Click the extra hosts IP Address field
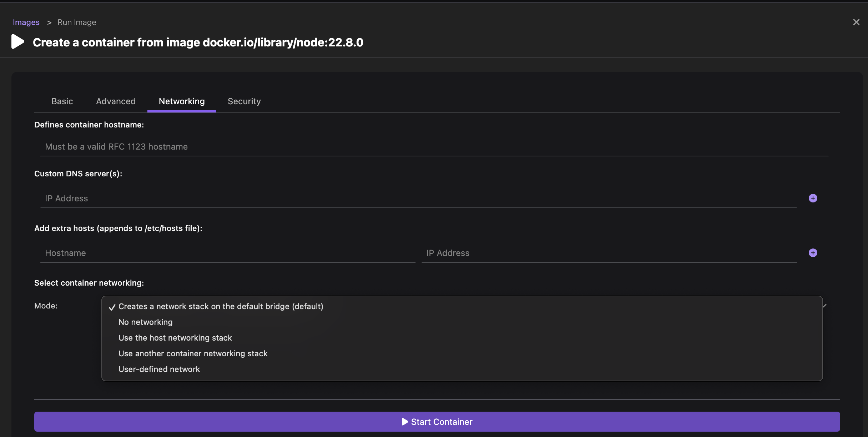The width and height of the screenshot is (868, 437). click(x=609, y=253)
